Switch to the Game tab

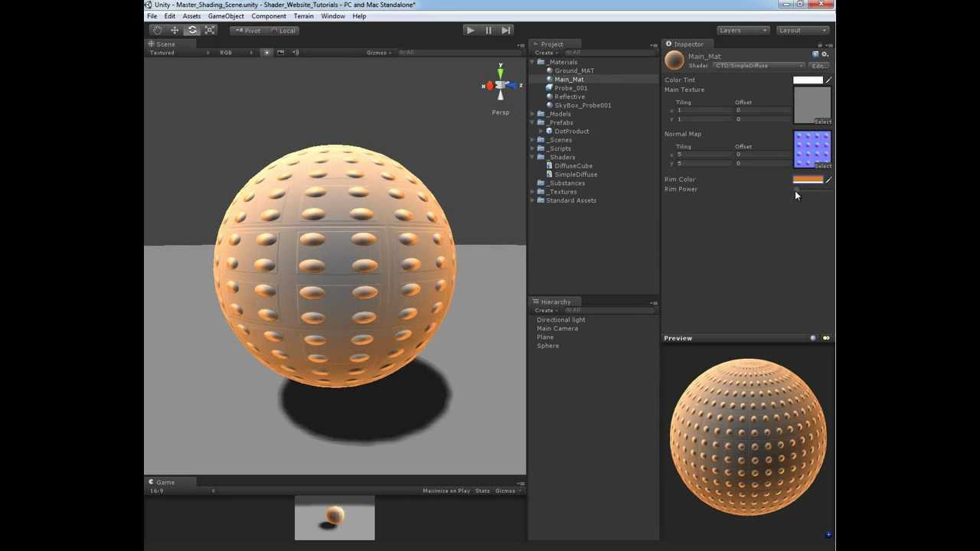pos(164,482)
